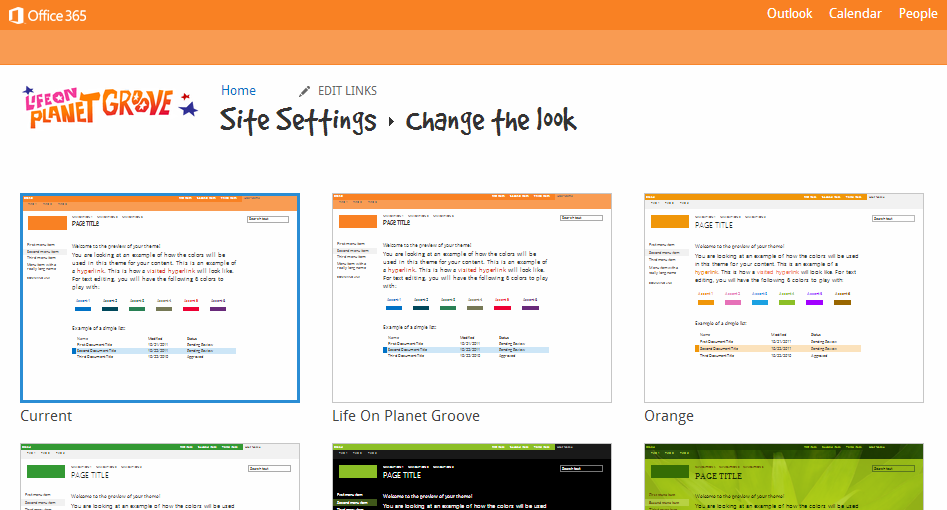This screenshot has width=947, height=510.
Task: Open Calendar from the top navigation
Action: click(855, 13)
